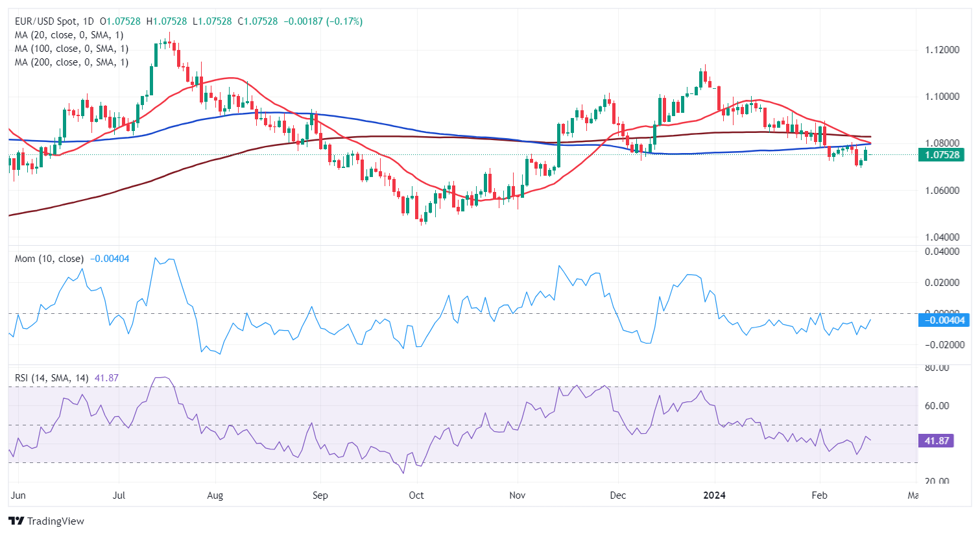Click the 1.12000 price axis label

942,50
